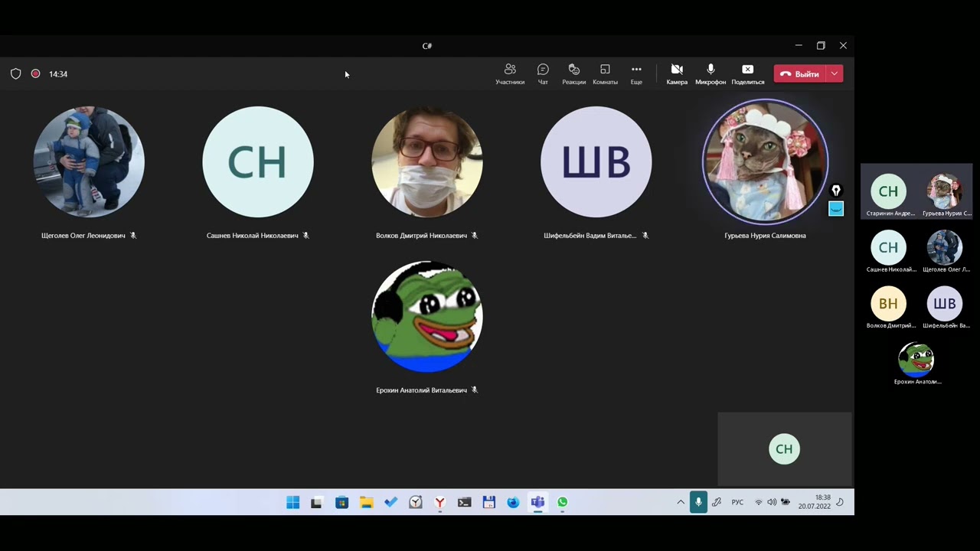Select Шифельбейн ШВ avatar in the right-side strip
Image resolution: width=980 pixels, height=551 pixels.
946,304
